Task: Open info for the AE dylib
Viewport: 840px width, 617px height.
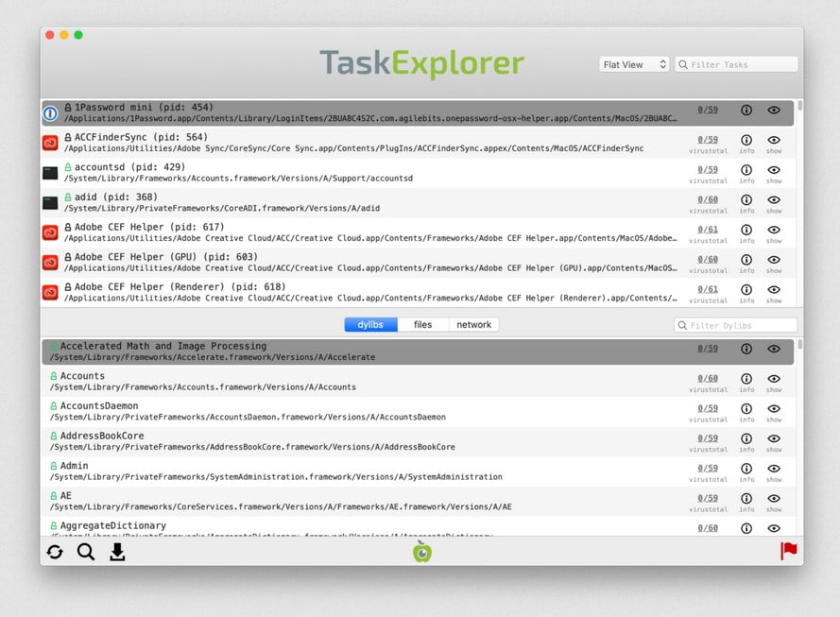Action: click(x=746, y=499)
